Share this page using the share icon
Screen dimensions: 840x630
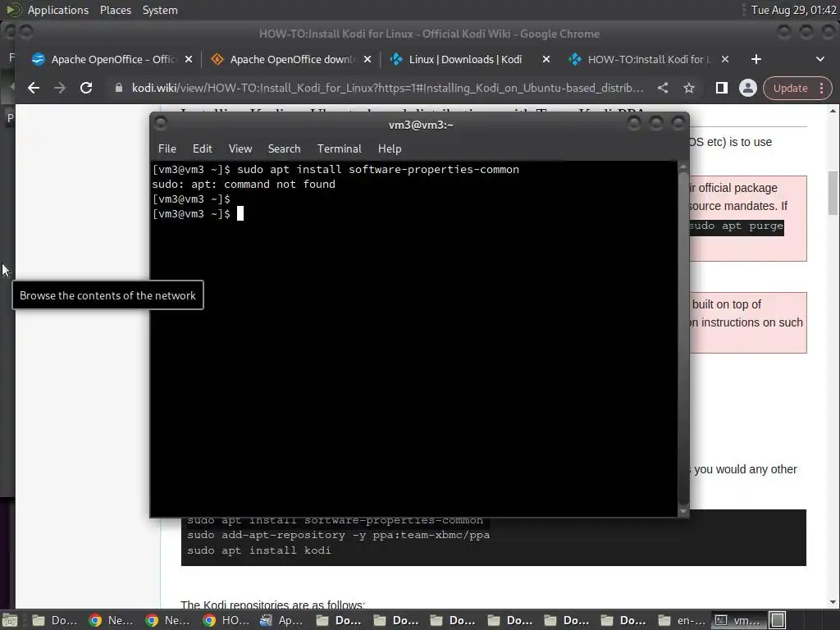pos(663,88)
